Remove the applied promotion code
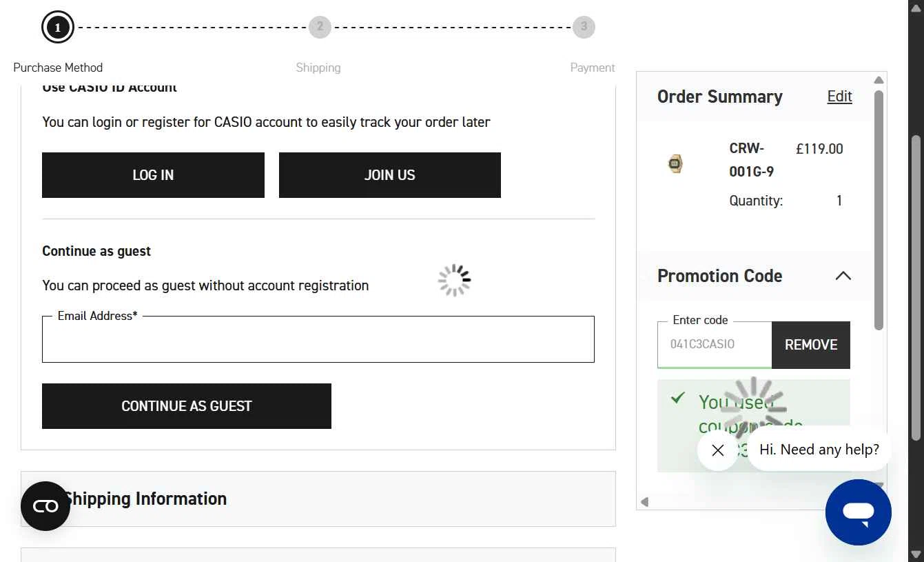Screen dimensions: 924x562 [811, 345]
